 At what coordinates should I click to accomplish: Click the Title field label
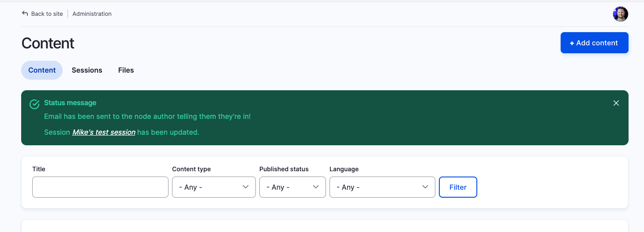click(x=39, y=169)
